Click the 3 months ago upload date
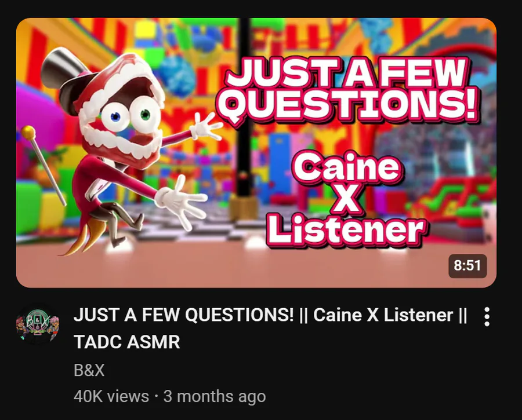Viewport: 522px width, 420px height. point(215,396)
